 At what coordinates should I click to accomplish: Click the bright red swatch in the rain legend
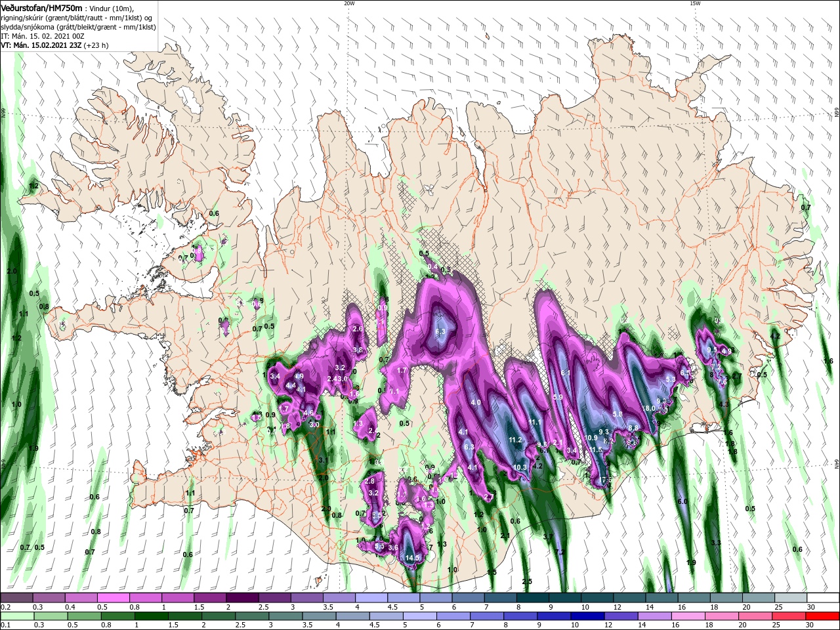coord(823,616)
